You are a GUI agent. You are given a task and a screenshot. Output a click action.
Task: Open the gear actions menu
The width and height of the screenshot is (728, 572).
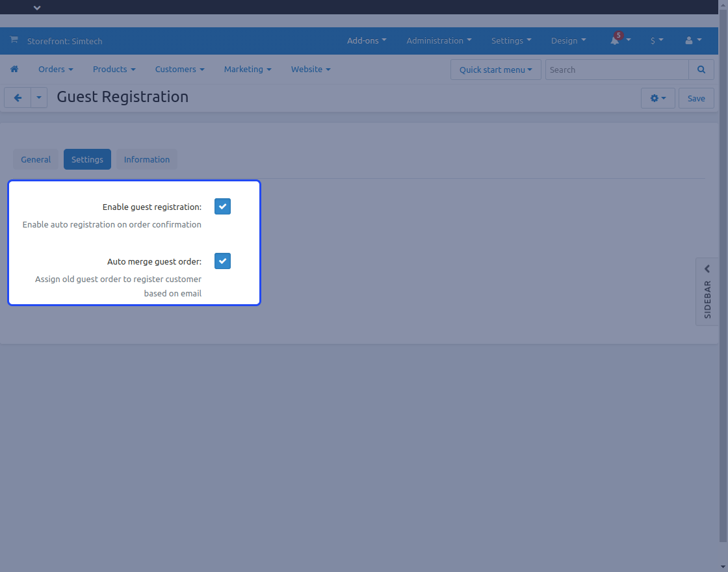click(658, 98)
